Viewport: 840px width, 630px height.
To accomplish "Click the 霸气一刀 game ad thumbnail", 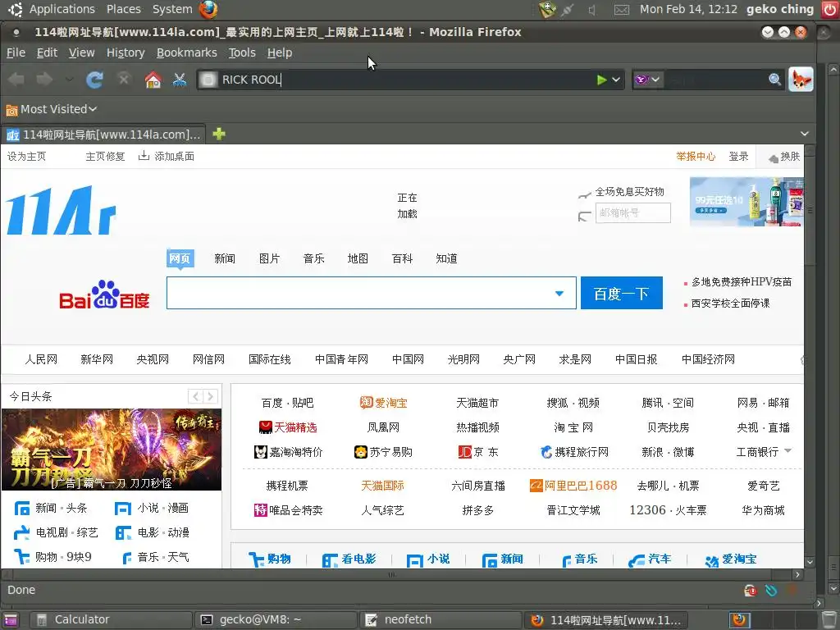I will [112, 450].
